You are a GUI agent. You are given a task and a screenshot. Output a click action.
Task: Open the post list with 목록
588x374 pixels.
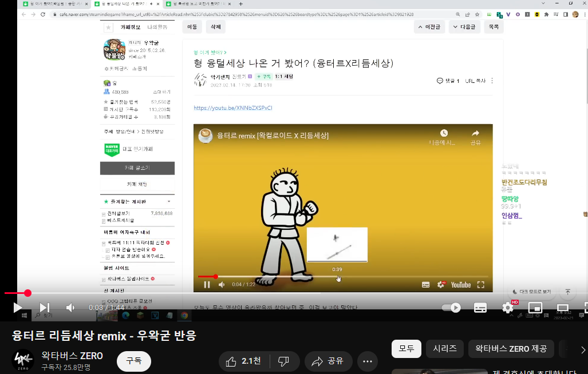494,27
